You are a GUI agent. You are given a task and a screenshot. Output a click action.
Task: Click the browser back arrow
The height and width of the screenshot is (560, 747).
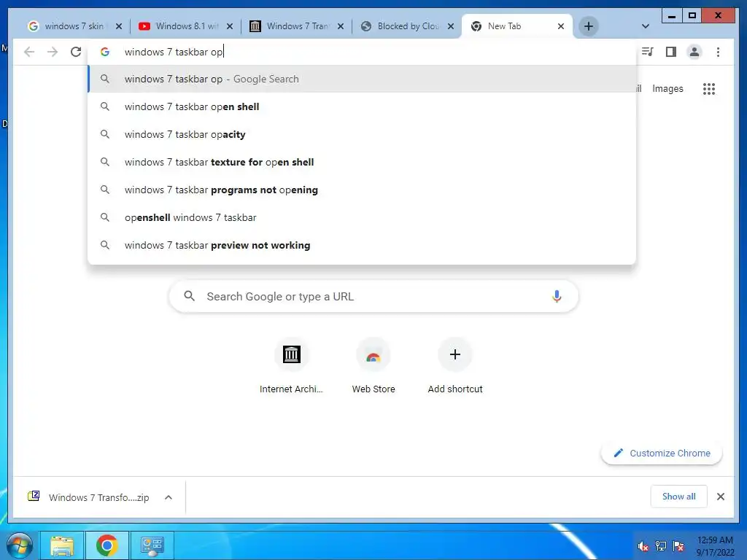(29, 52)
